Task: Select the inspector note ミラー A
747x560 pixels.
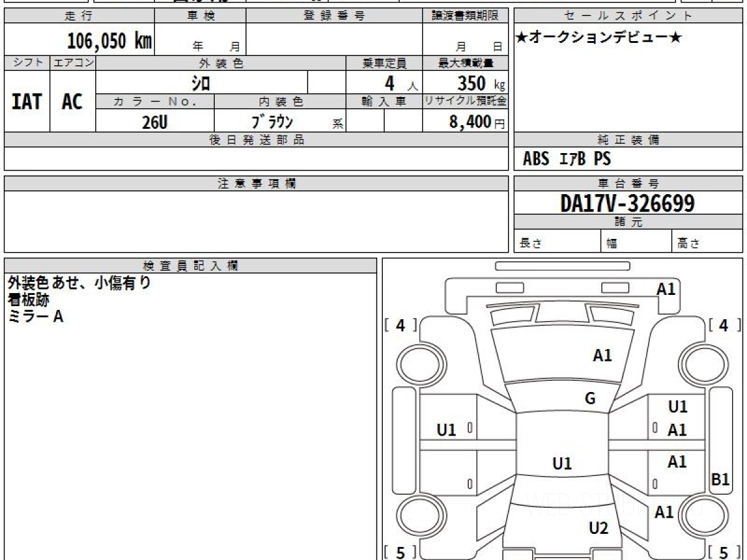Action: tap(35, 316)
